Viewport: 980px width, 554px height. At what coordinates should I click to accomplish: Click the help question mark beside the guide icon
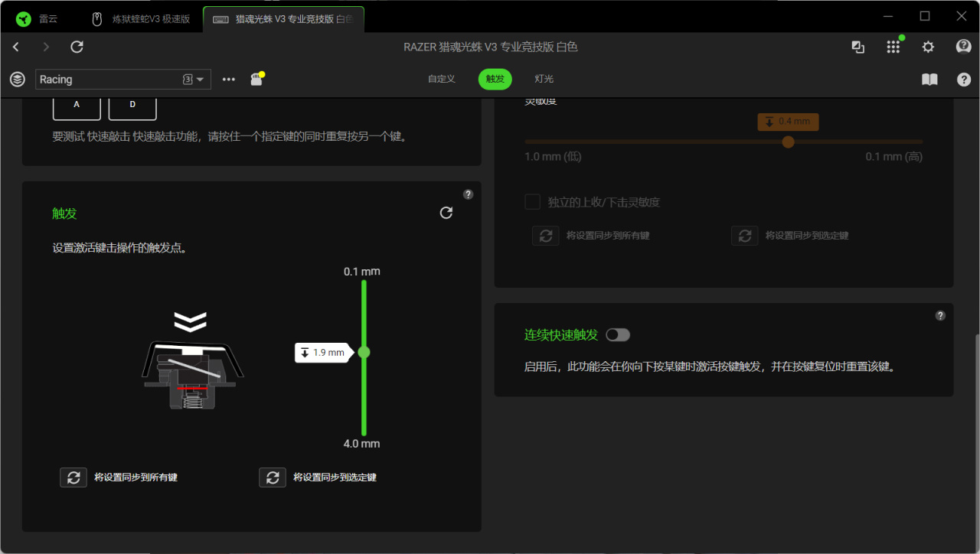tap(964, 80)
